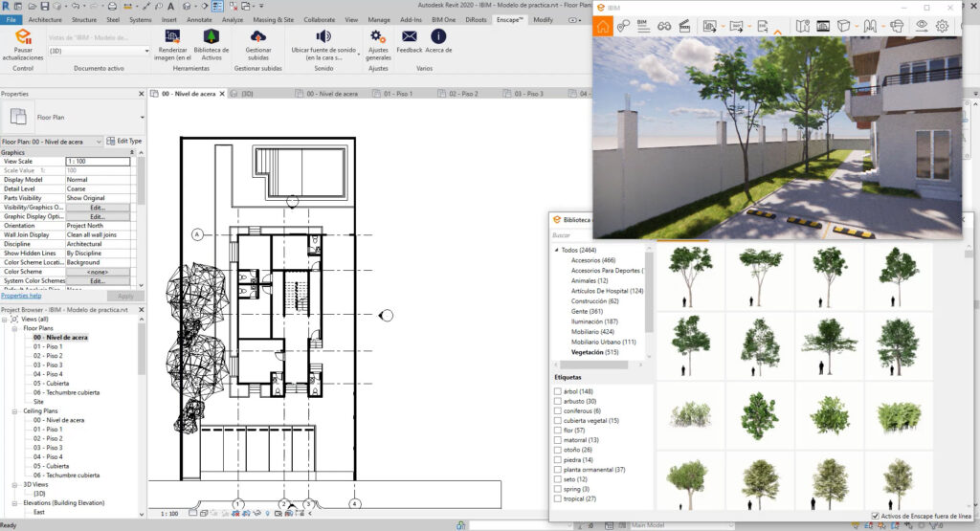Open the 01 - Piso 1 view tab
Viewport: 980px width, 531px height.
[397, 94]
